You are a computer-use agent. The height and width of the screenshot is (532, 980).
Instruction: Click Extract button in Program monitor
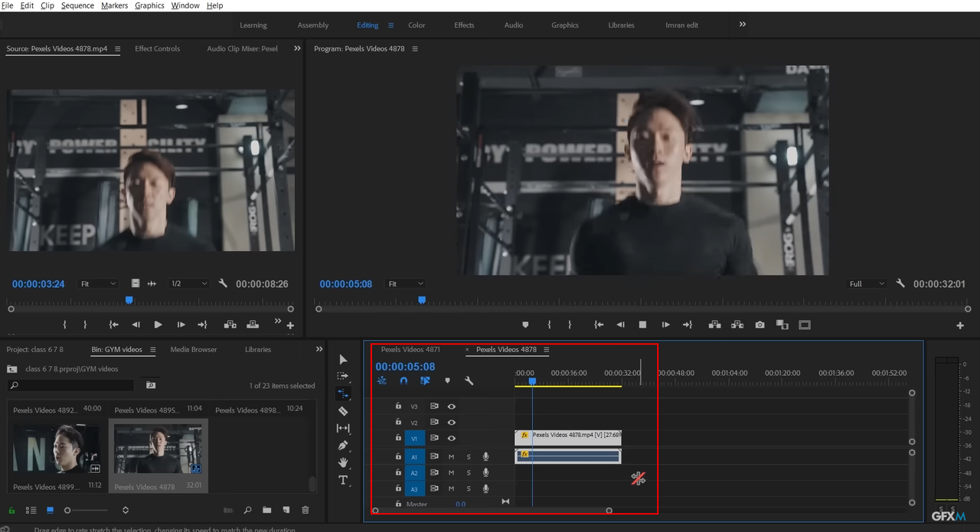click(737, 325)
